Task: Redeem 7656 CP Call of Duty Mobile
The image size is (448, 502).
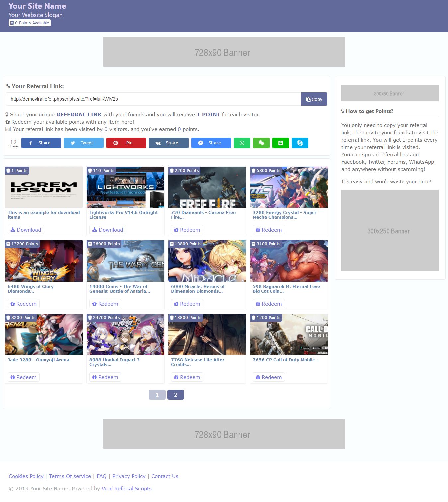Action: [269, 377]
